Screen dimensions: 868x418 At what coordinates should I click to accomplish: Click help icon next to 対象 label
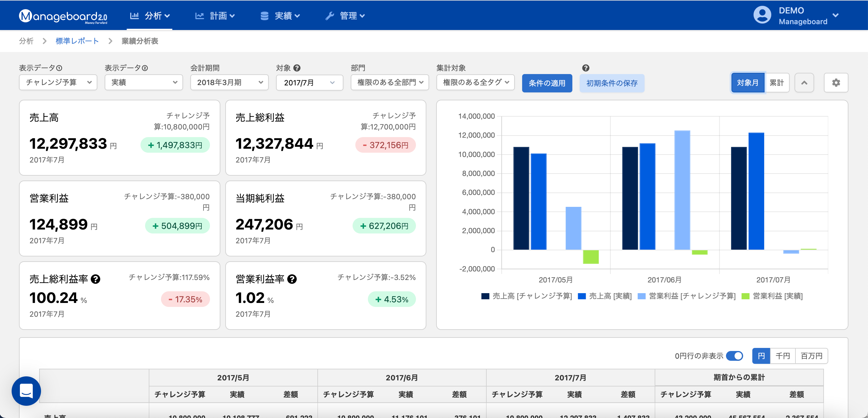[297, 68]
